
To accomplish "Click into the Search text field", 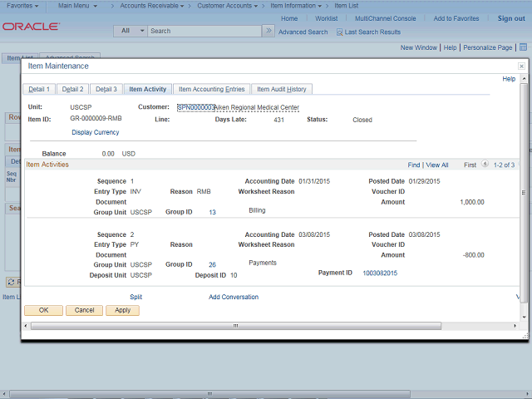I will point(204,31).
